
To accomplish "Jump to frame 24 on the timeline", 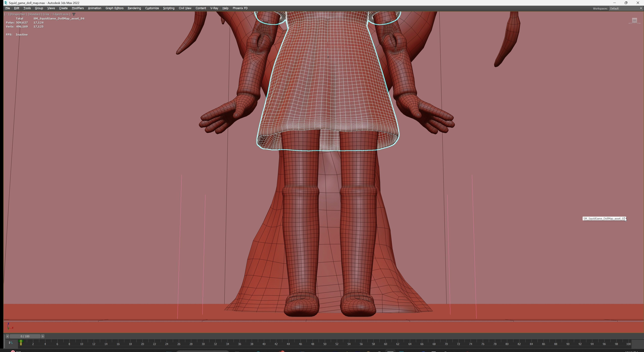I will (x=167, y=344).
